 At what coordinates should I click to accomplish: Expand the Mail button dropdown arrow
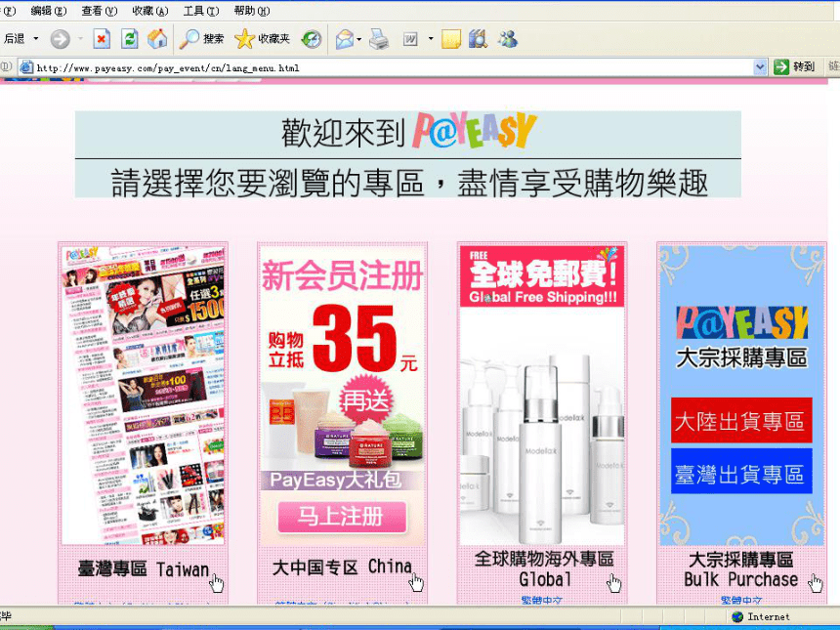coord(358,38)
